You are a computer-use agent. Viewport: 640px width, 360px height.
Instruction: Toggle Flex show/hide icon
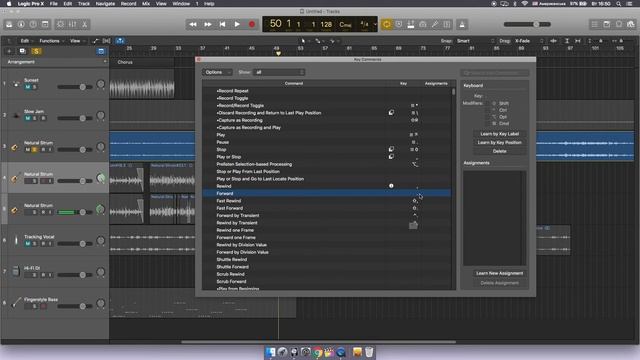[x=107, y=41]
